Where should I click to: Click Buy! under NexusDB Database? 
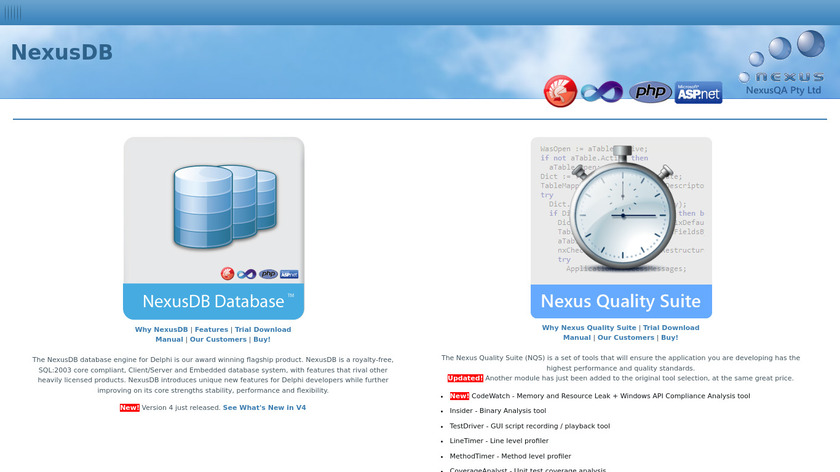[262, 340]
